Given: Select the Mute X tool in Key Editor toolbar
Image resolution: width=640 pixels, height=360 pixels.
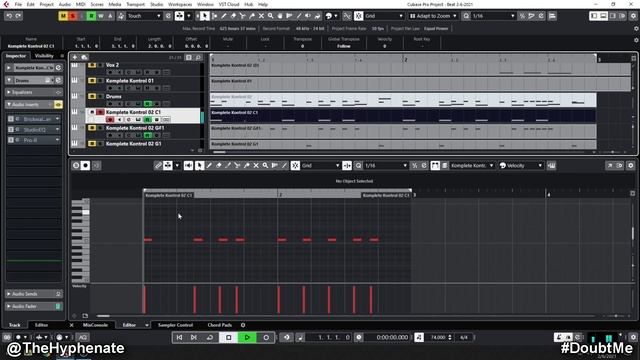Looking at the screenshot, I should [256, 165].
